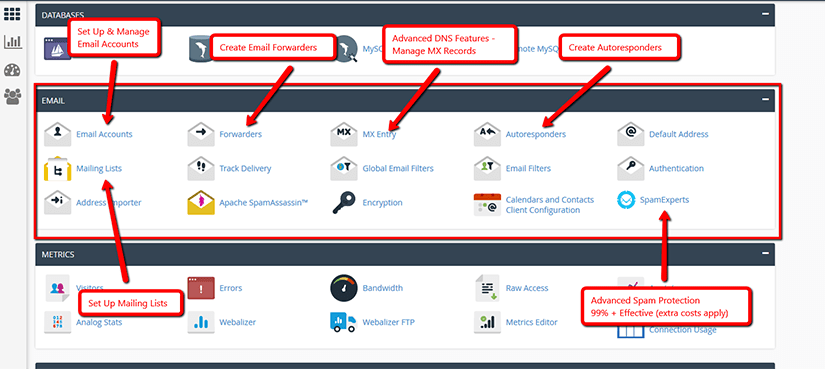This screenshot has height=369, width=825.
Task: Open the grid home icon in sidebar
Action: [12, 14]
